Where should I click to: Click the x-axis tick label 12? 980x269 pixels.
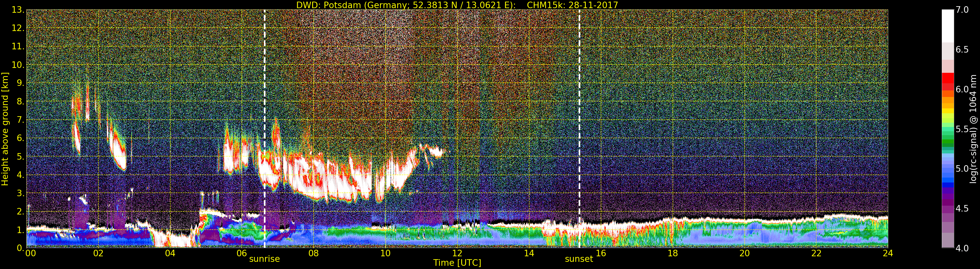coord(457,253)
